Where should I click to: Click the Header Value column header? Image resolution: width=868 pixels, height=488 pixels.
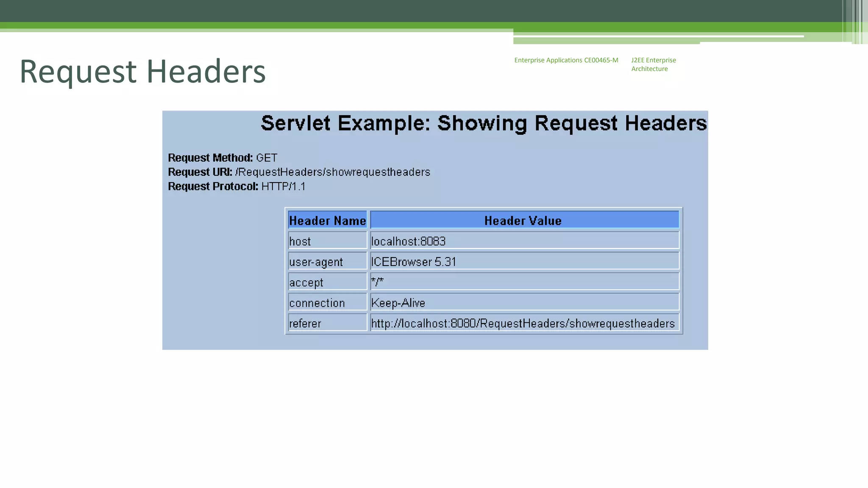click(x=523, y=220)
